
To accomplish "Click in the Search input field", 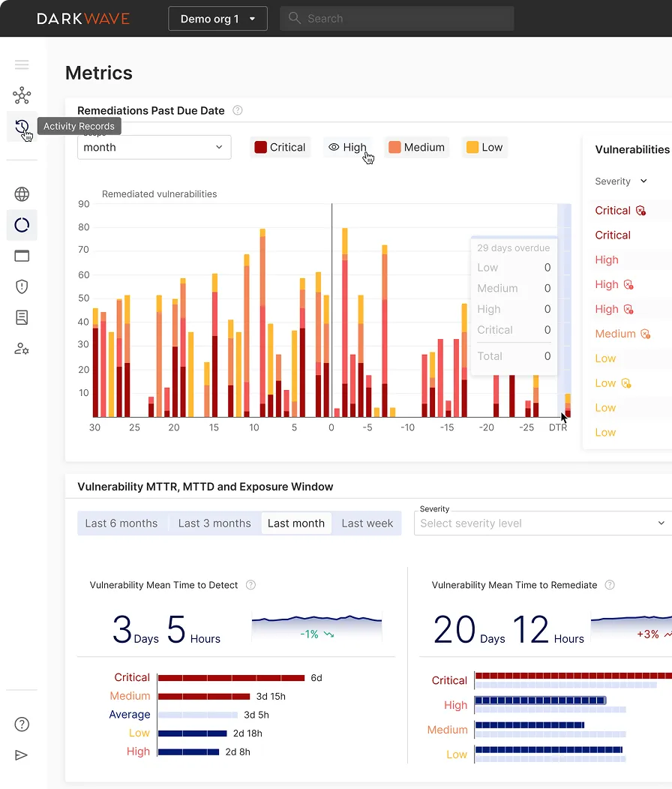I will [397, 19].
